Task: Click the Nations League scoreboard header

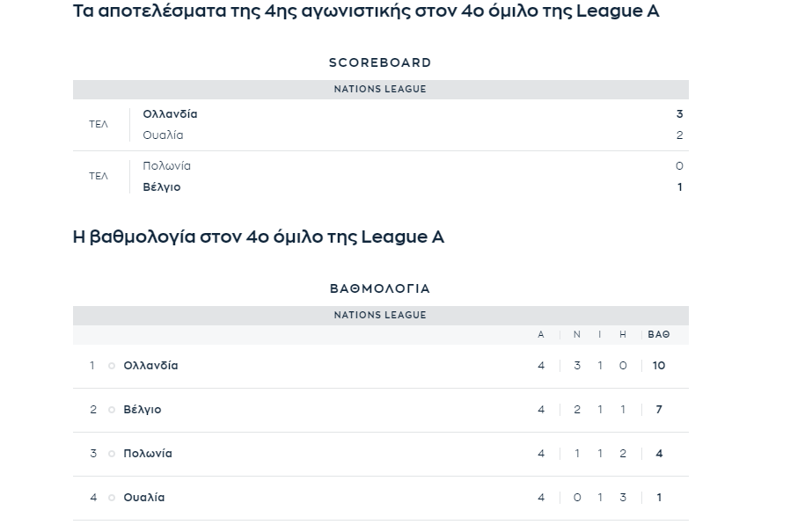Action: tap(380, 90)
